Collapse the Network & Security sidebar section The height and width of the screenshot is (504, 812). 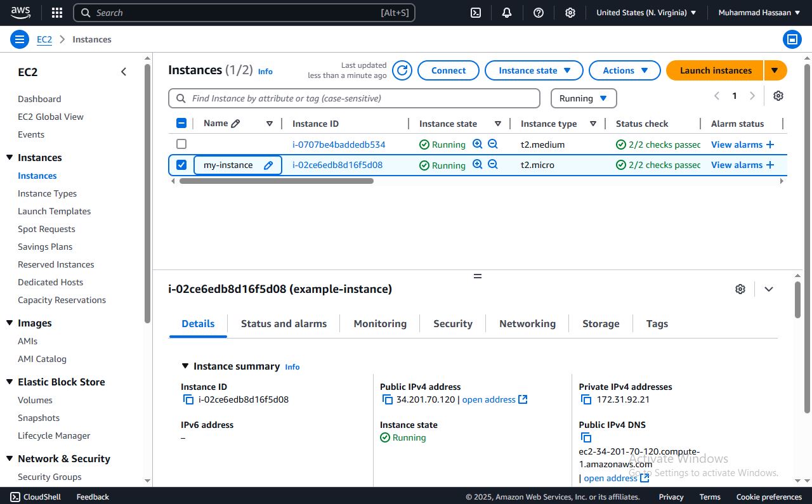10,458
